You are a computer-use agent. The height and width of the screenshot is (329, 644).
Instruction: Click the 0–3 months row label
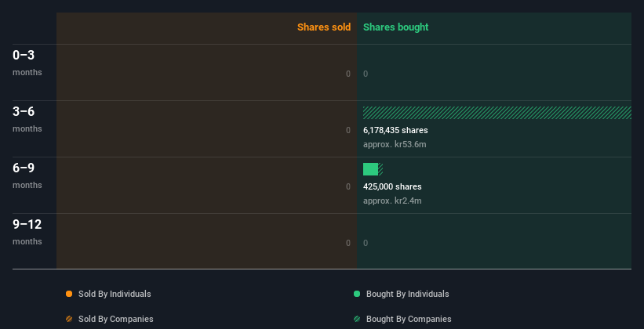pos(27,63)
